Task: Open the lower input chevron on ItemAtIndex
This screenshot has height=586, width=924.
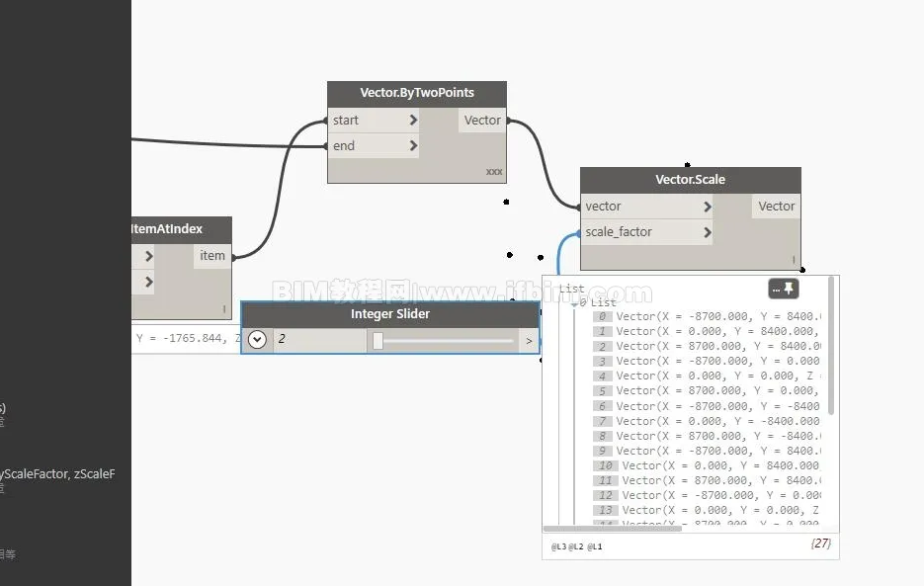Action: pyautogui.click(x=148, y=282)
